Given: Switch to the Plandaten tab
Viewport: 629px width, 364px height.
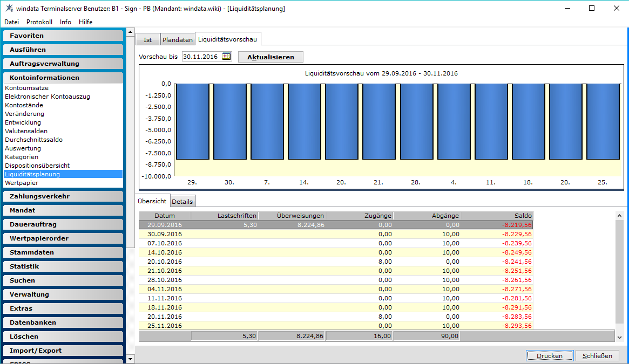Looking at the screenshot, I should coord(177,40).
